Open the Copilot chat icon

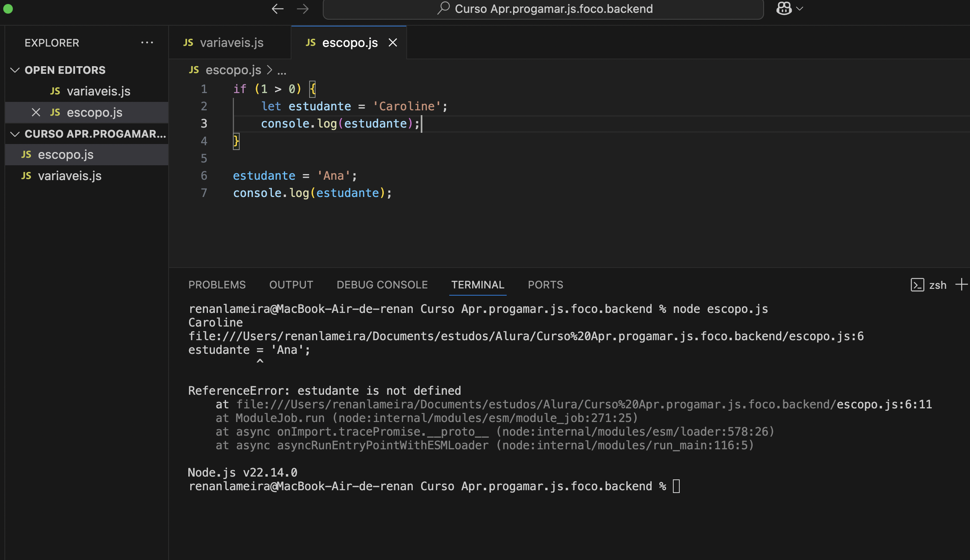coord(784,8)
